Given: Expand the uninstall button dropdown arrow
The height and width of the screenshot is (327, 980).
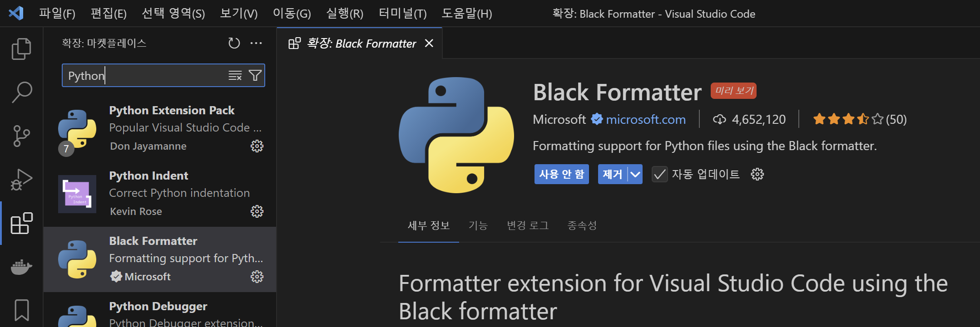Looking at the screenshot, I should pyautogui.click(x=635, y=174).
